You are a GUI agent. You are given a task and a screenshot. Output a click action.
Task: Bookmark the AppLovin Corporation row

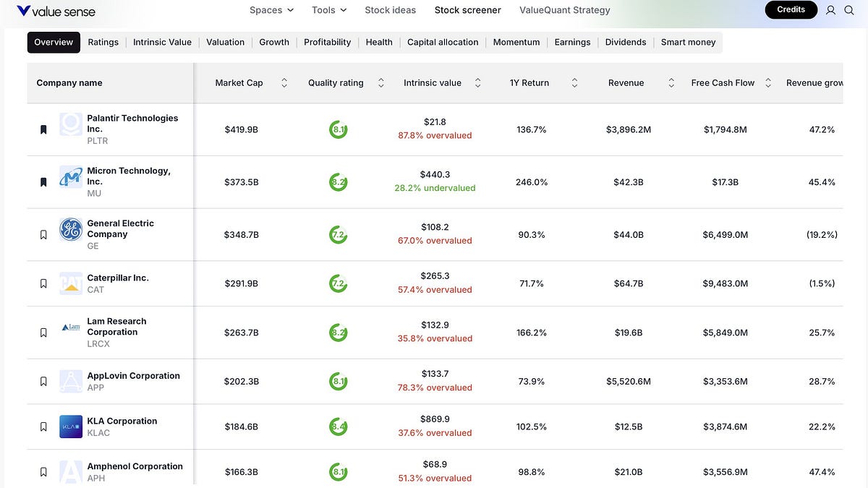[43, 381]
